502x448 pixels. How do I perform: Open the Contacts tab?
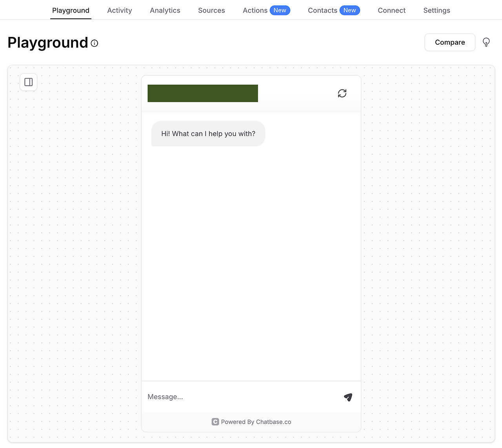click(x=322, y=10)
